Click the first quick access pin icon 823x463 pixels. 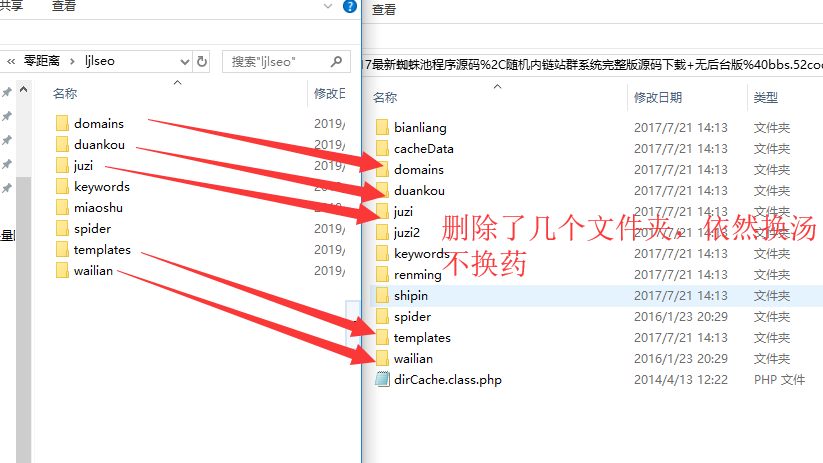point(7,92)
